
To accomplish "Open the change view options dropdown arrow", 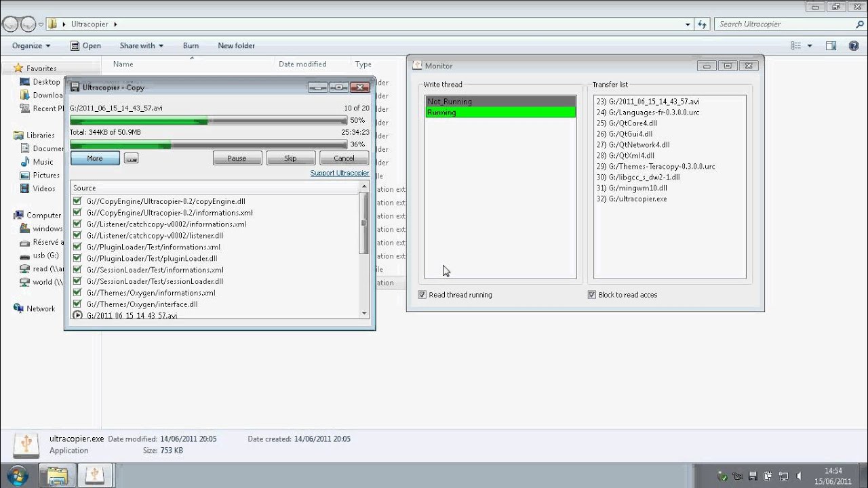I will [x=809, y=46].
